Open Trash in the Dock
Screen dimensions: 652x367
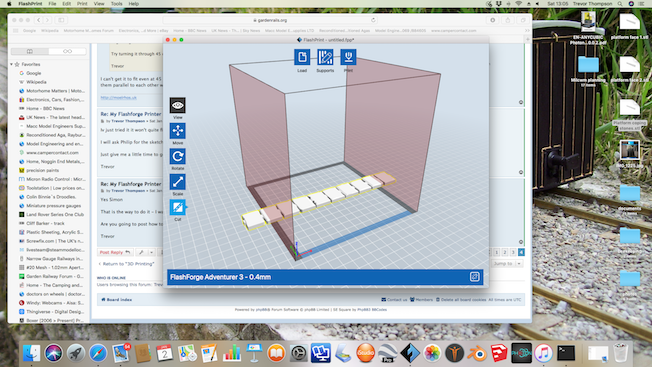[x=620, y=353]
